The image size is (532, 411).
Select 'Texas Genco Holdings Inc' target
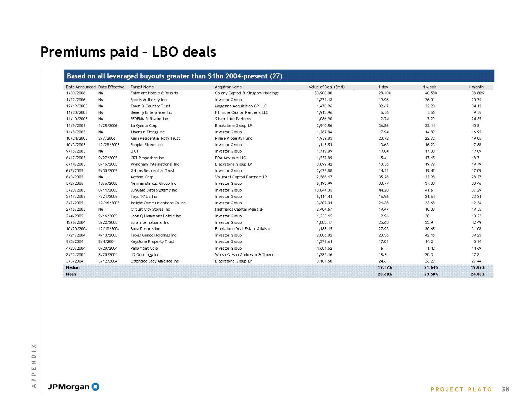pyautogui.click(x=153, y=235)
